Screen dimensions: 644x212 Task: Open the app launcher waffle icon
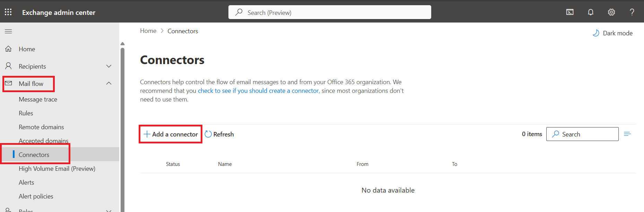point(8,12)
